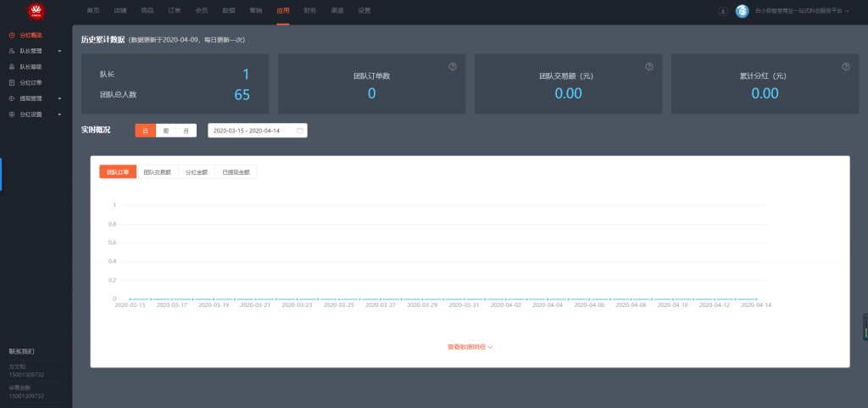Switch chart to 团队交易额 tab
The width and height of the screenshot is (868, 408).
157,172
